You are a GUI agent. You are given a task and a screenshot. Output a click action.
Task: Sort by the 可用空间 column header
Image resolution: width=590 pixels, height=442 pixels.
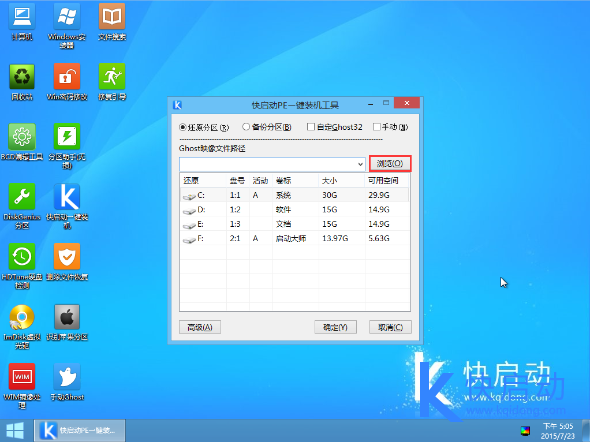(387, 181)
